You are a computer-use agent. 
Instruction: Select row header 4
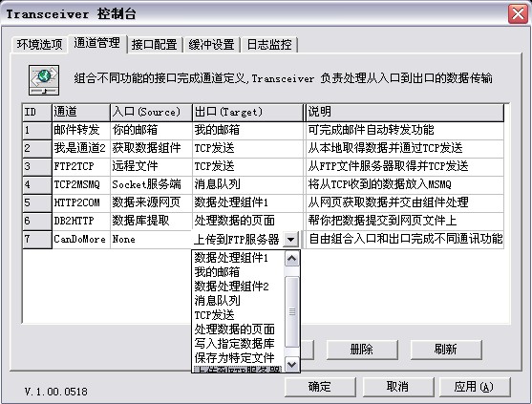coord(37,185)
